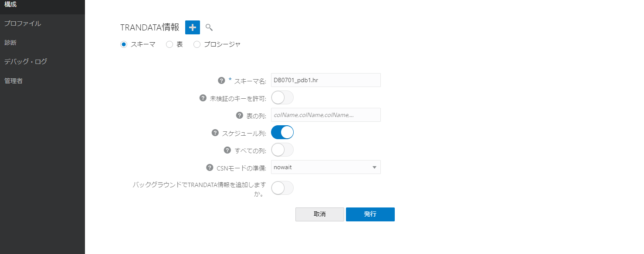Enable background TRANDATA addition toggle
Image resolution: width=644 pixels, height=254 pixels.
click(282, 188)
